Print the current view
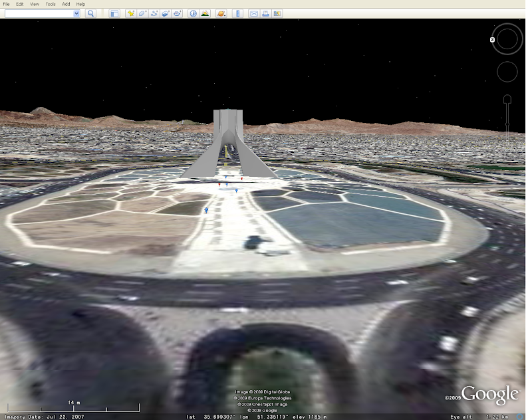The height and width of the screenshot is (420, 532). click(265, 13)
